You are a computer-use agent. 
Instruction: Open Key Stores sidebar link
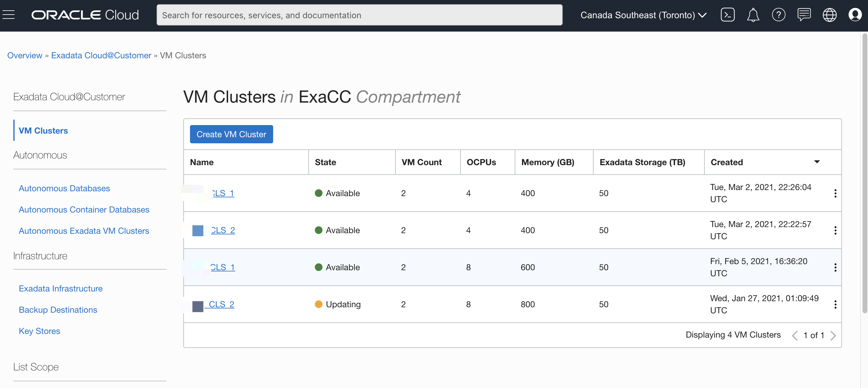click(39, 331)
